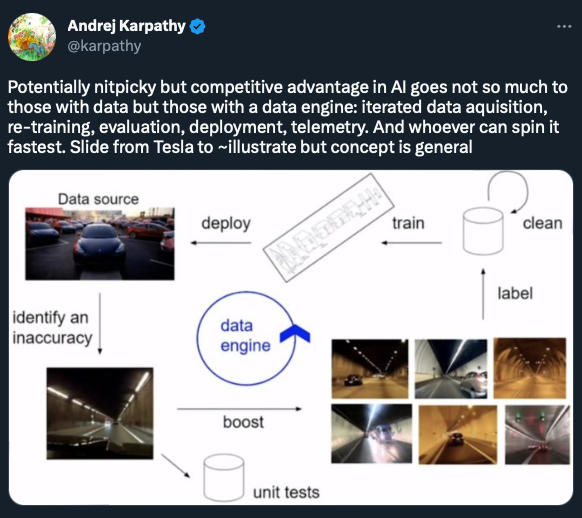This screenshot has height=518, width=582.
Task: Click the neural network diagram in slide
Action: 328,228
